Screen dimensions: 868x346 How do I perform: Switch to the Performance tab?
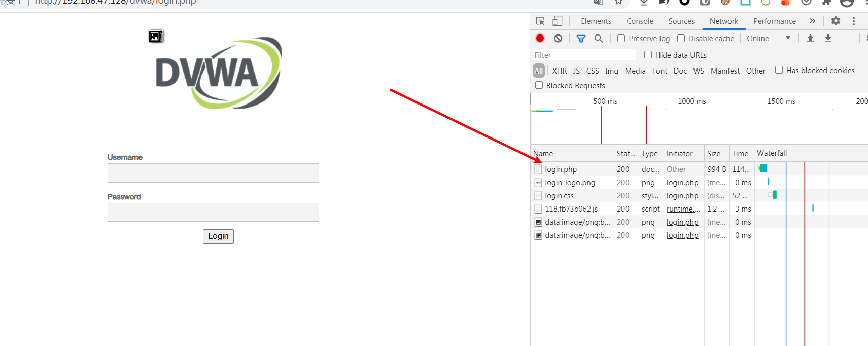coord(775,21)
